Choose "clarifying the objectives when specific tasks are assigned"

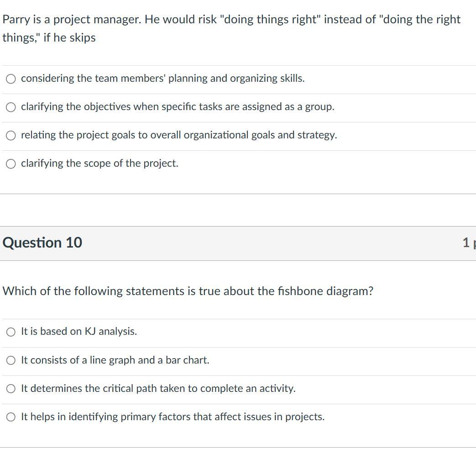click(x=10, y=107)
